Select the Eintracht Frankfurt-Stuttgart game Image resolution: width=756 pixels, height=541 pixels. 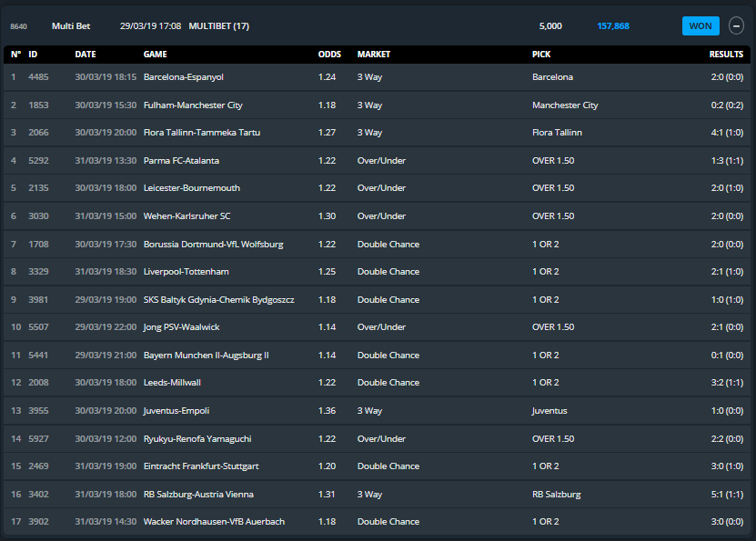[201, 466]
